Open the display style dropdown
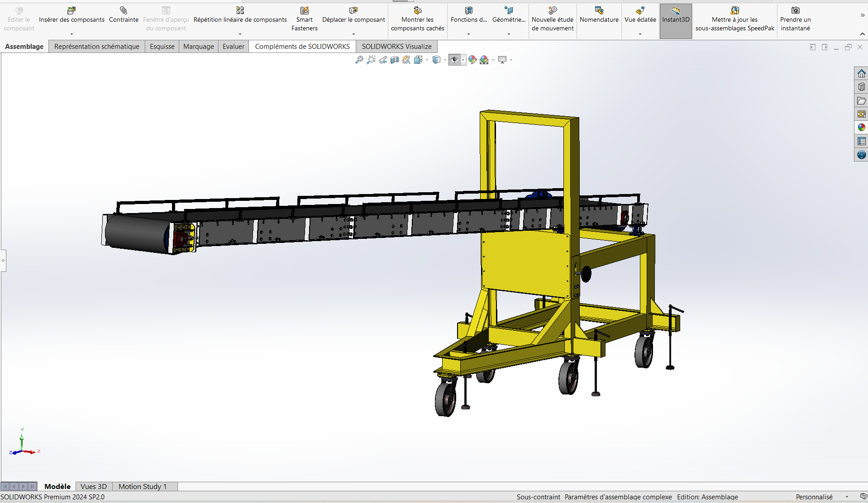The height and width of the screenshot is (503, 868). (x=445, y=60)
